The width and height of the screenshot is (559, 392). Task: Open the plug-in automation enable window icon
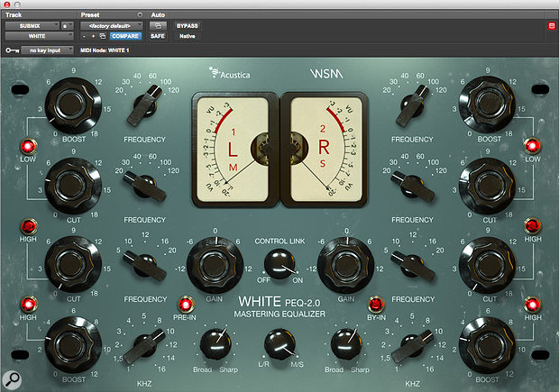click(158, 26)
